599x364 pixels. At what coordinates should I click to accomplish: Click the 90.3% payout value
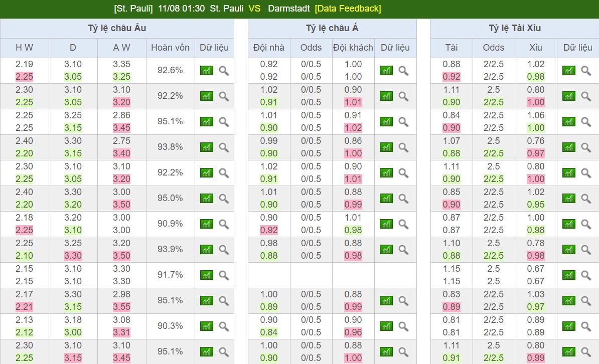click(170, 326)
